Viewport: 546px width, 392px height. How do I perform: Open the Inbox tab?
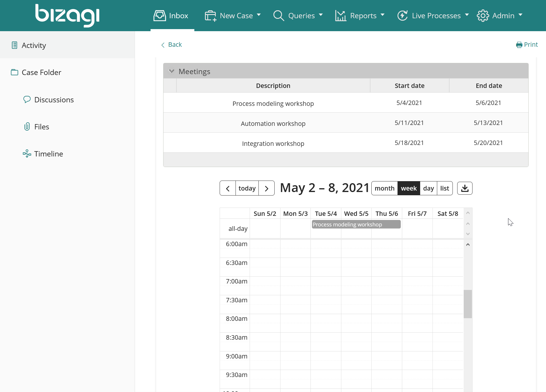pos(172,16)
